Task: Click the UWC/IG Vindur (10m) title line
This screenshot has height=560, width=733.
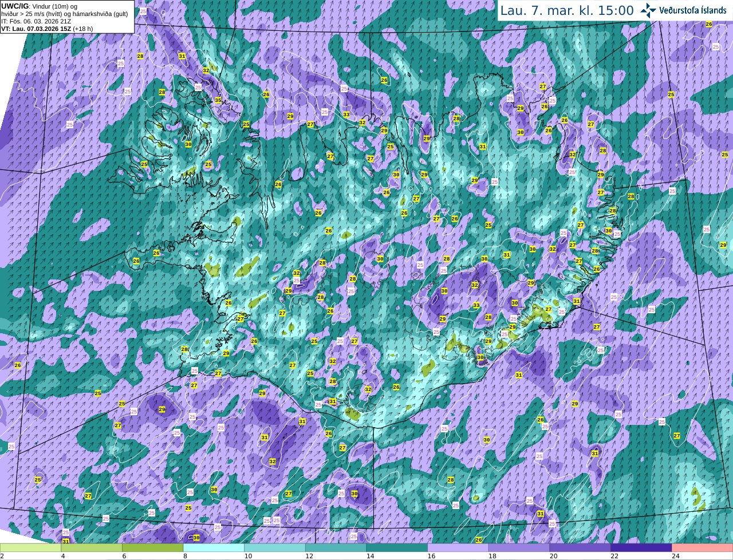Action: [40, 6]
